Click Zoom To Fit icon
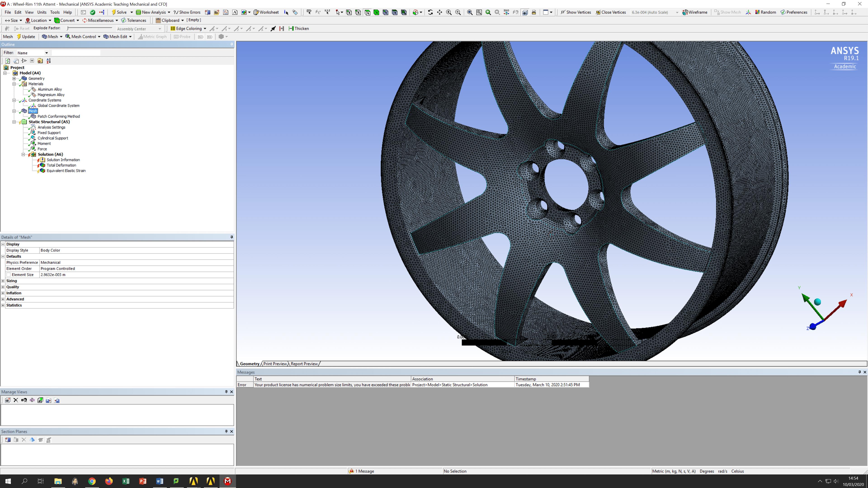This screenshot has width=868, height=488. click(470, 12)
